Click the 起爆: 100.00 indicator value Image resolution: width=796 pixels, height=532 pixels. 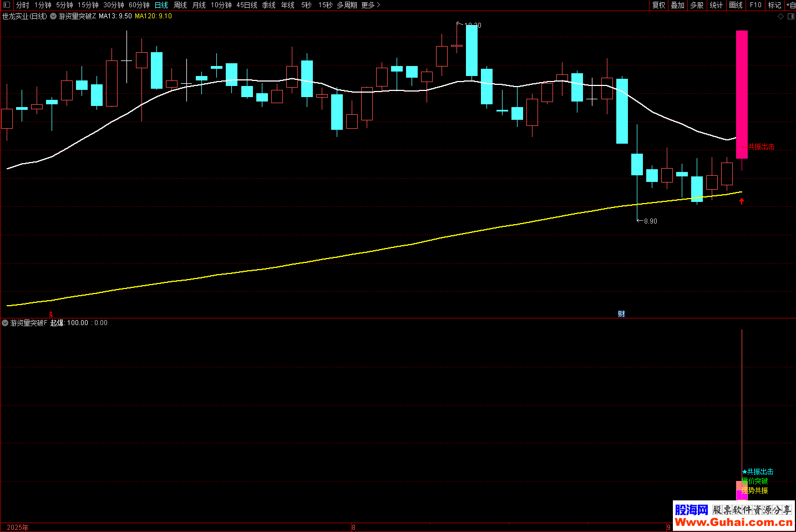(x=69, y=322)
